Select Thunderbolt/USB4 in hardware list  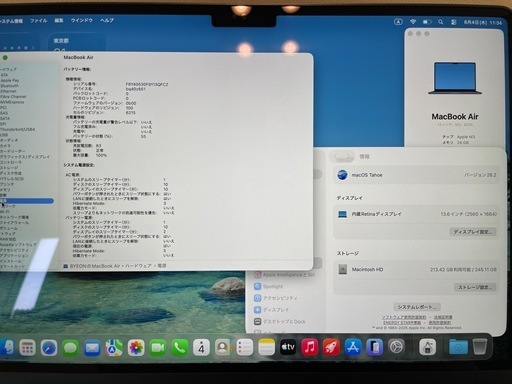point(17,129)
